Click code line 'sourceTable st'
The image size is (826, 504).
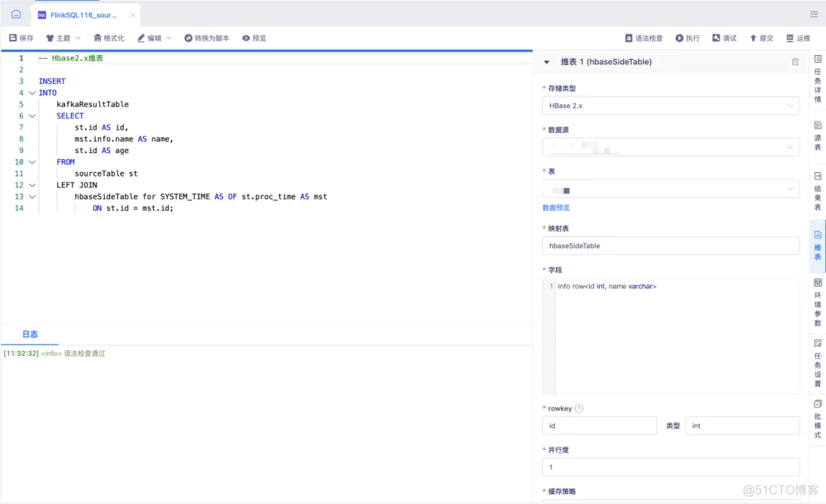pyautogui.click(x=106, y=174)
